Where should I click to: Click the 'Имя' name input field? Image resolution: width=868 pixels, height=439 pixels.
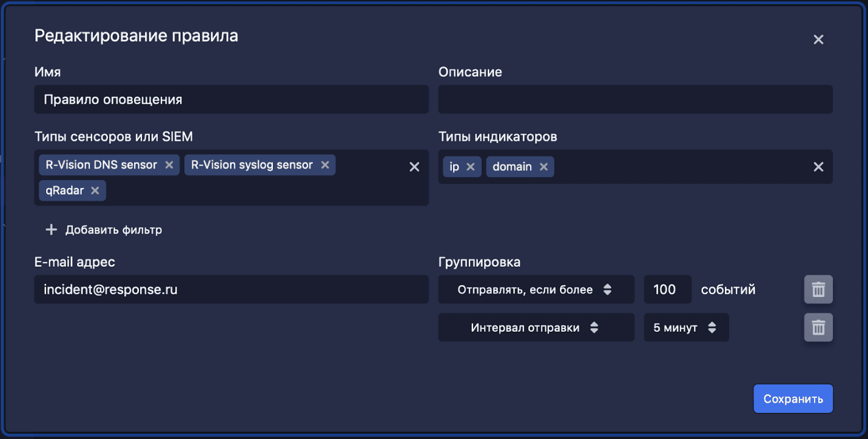tap(230, 99)
